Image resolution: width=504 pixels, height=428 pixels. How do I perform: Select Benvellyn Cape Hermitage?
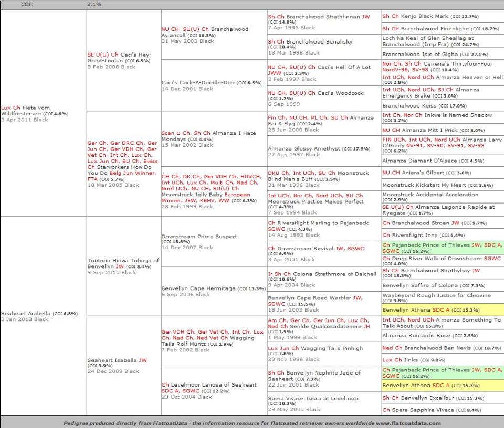[x=198, y=288]
